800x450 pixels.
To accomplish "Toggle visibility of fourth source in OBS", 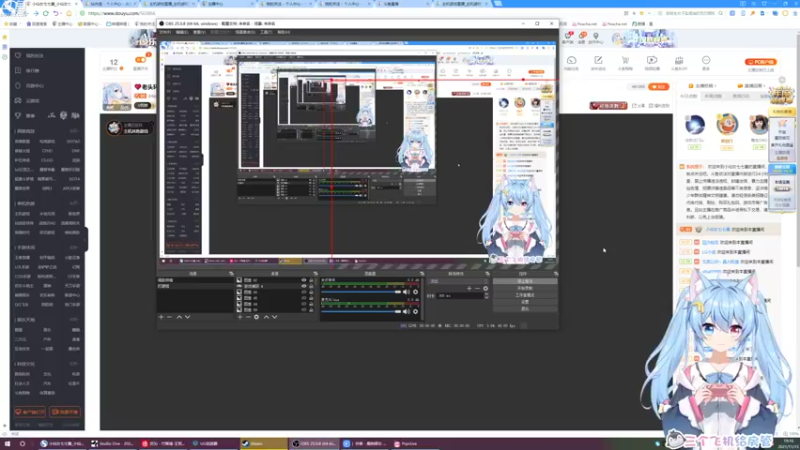I will (304, 298).
